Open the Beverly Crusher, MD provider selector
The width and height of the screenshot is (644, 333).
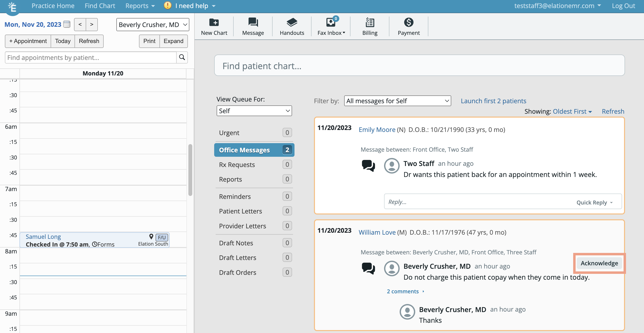coord(153,25)
